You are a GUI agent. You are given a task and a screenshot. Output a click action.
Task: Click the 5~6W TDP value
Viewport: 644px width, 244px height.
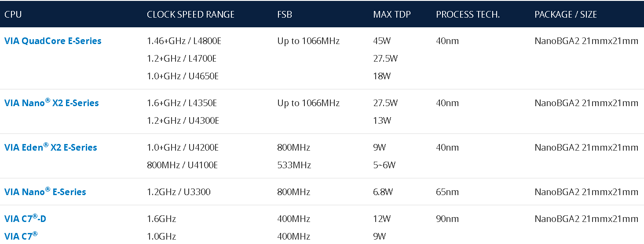[384, 165]
